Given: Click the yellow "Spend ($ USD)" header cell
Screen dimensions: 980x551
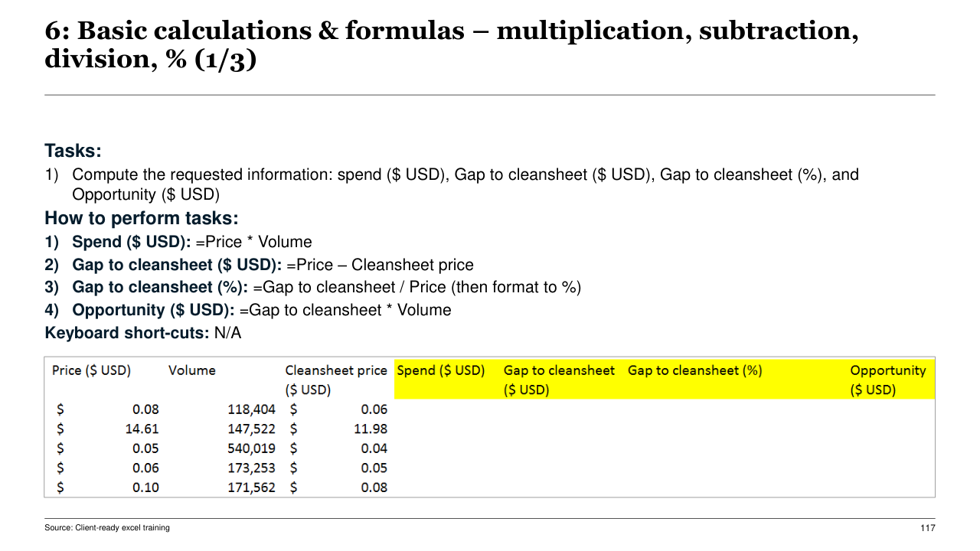Looking at the screenshot, I should coord(441,370).
